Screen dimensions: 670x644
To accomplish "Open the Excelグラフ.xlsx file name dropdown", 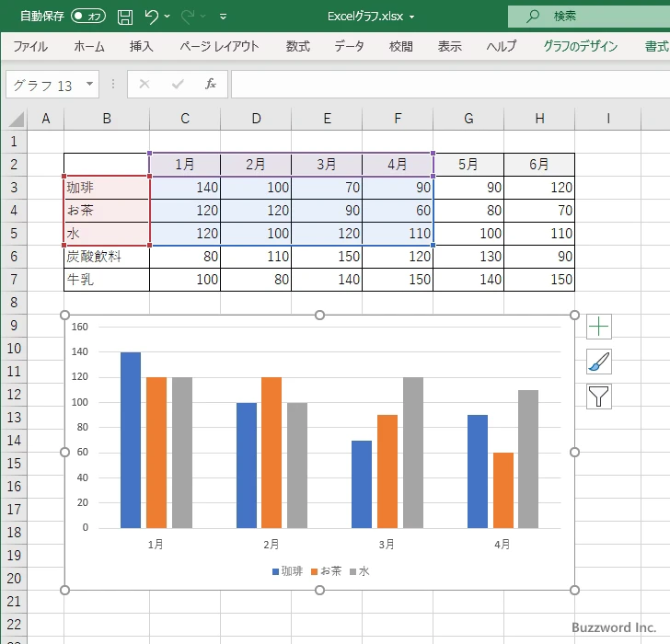I will [x=412, y=17].
